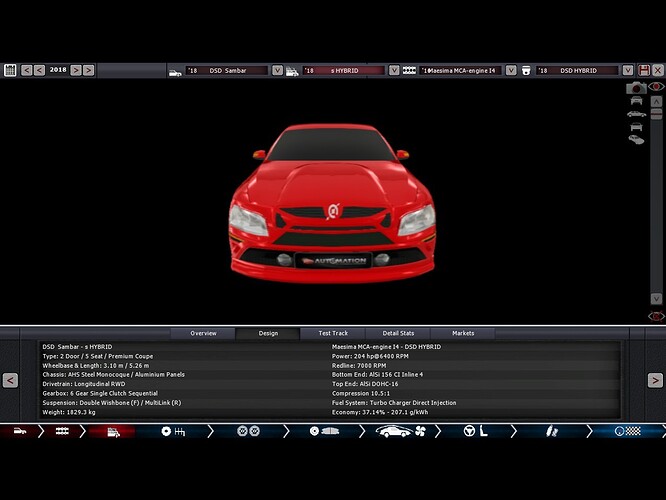
Task: Click 'Compression 10.5:1' stat line
Action: [x=361, y=393]
